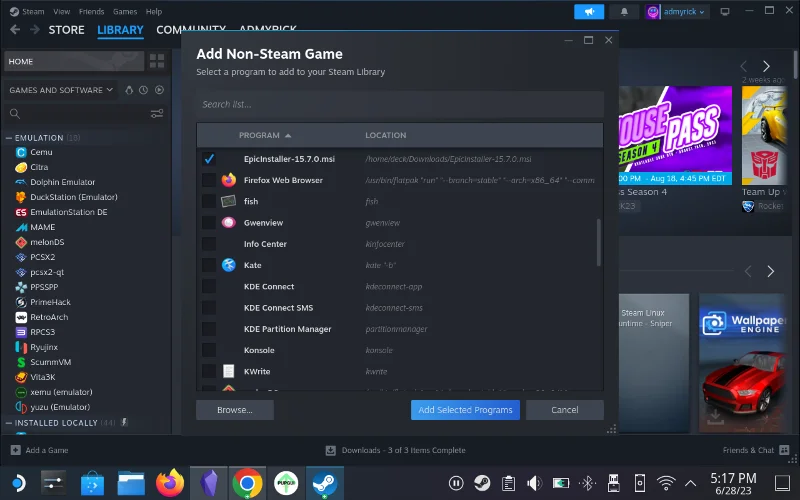
Task: Switch library to grid collections view
Action: 157,61
